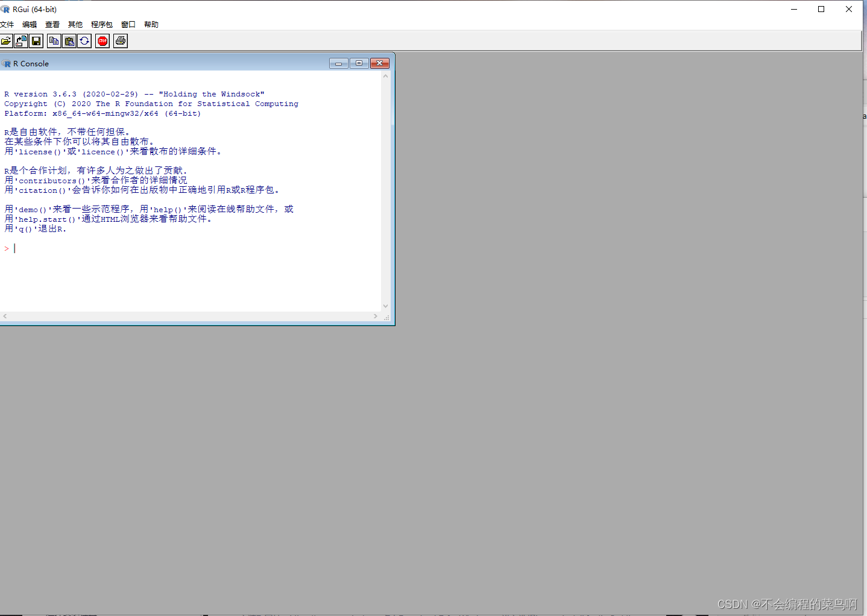Open script with the folder toolbar icon
867x616 pixels.
click(6, 41)
